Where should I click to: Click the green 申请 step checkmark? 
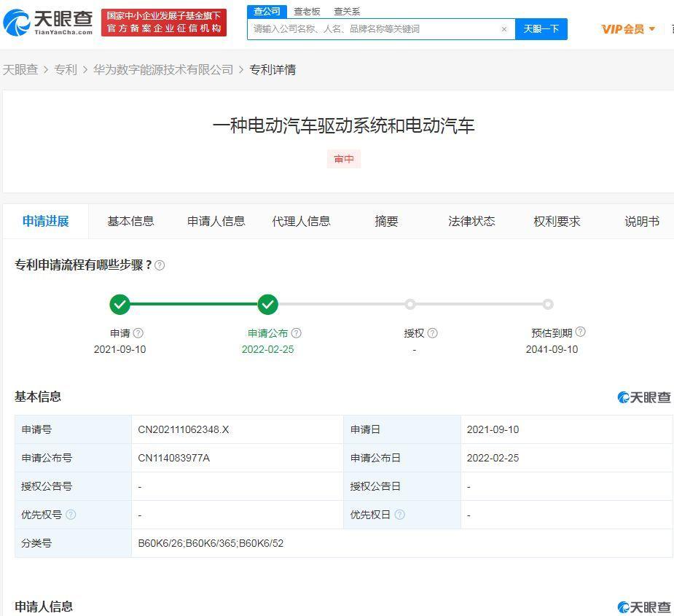(x=120, y=305)
